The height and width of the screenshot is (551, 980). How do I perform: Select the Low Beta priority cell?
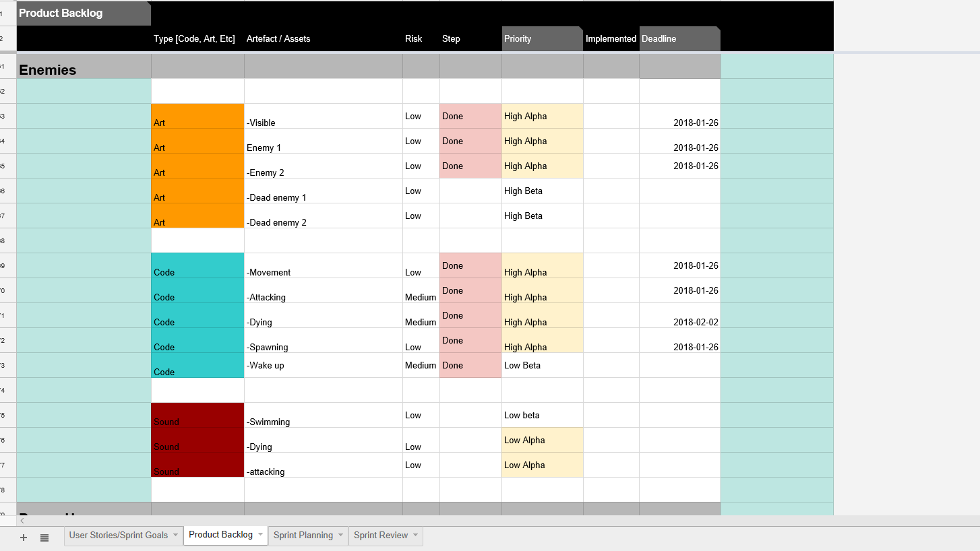coord(542,365)
